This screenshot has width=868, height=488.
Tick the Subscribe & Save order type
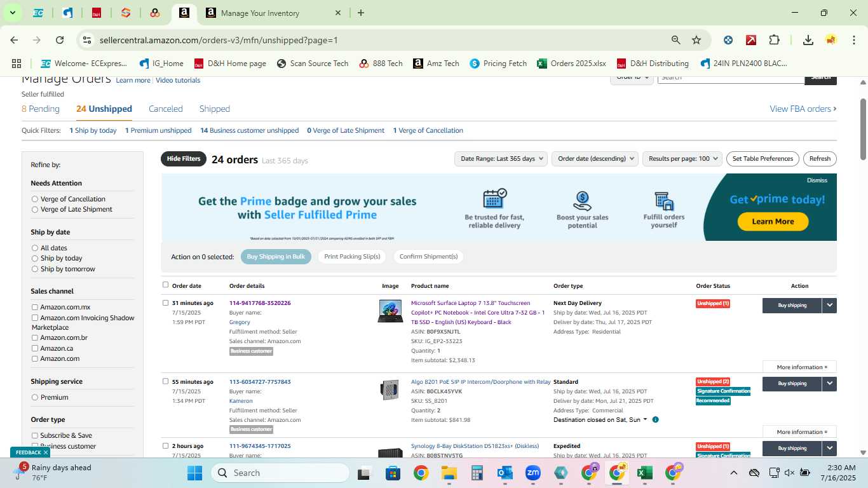35,435
